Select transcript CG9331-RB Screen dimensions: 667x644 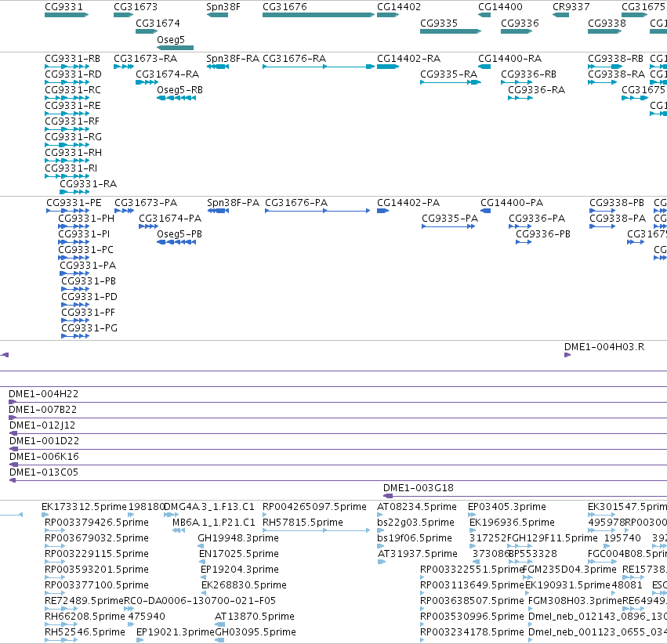point(67,67)
